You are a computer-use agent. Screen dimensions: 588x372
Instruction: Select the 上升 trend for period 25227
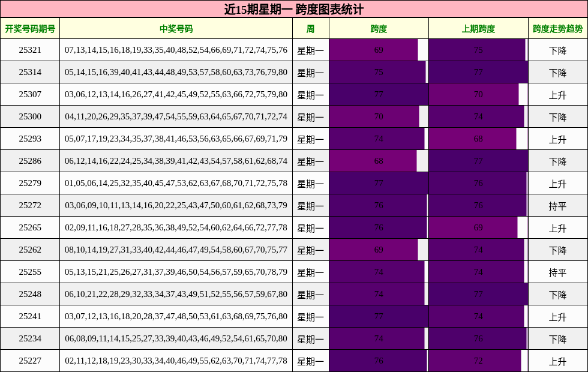tap(557, 361)
